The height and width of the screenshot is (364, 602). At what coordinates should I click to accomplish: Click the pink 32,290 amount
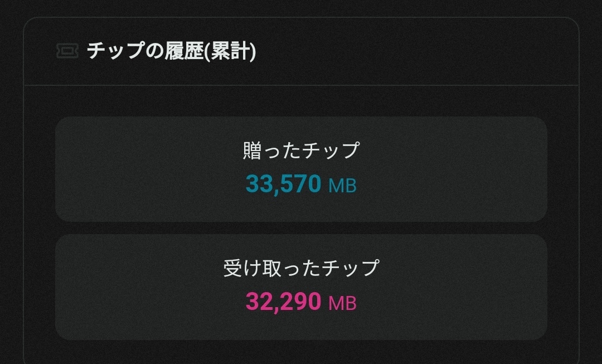pos(283,302)
